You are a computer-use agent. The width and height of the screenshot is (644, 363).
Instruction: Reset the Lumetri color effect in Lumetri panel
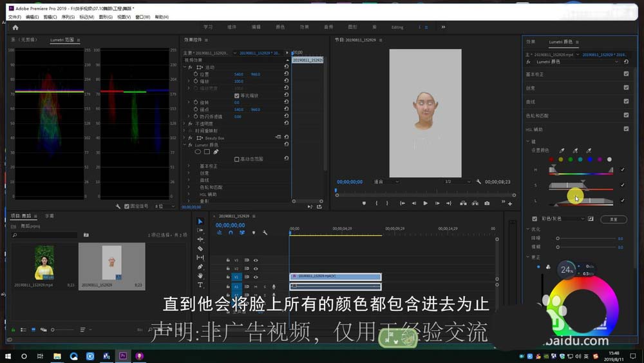click(626, 62)
